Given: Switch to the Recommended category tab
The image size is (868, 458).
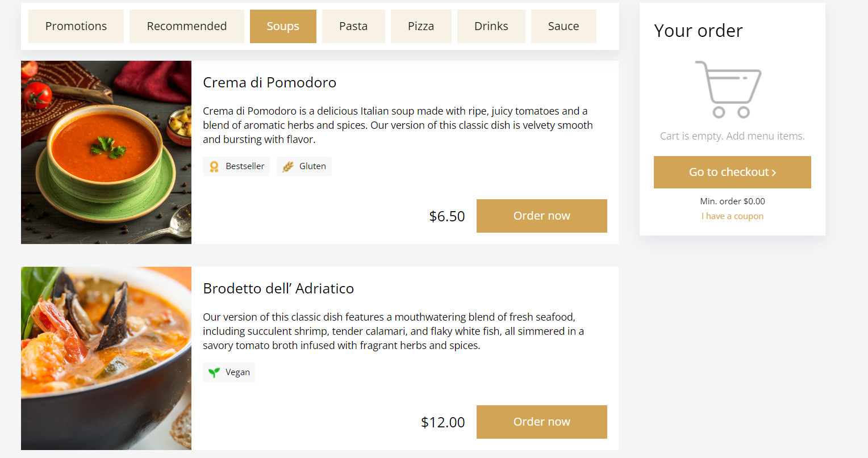Looking at the screenshot, I should tap(187, 26).
